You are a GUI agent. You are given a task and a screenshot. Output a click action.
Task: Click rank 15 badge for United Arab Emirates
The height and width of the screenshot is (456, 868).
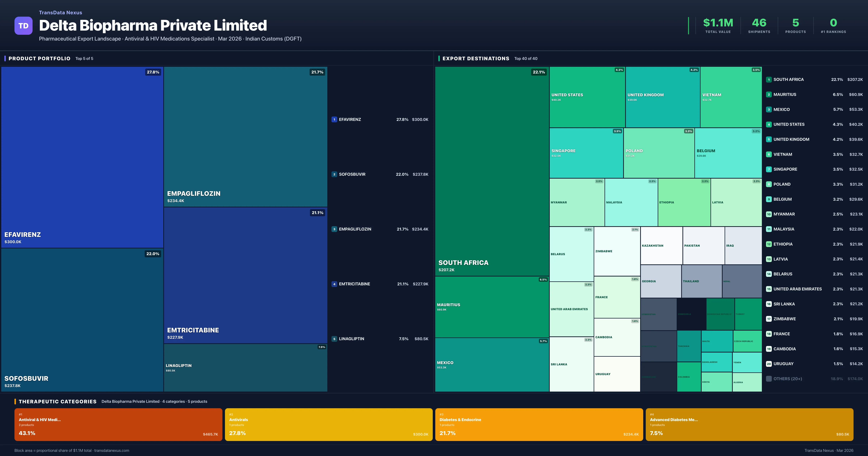click(x=769, y=289)
